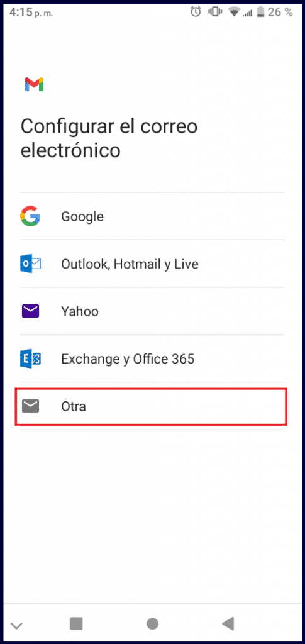Tap the mobile signal strength bars in status bar
This screenshot has width=305, height=644.
point(247,13)
